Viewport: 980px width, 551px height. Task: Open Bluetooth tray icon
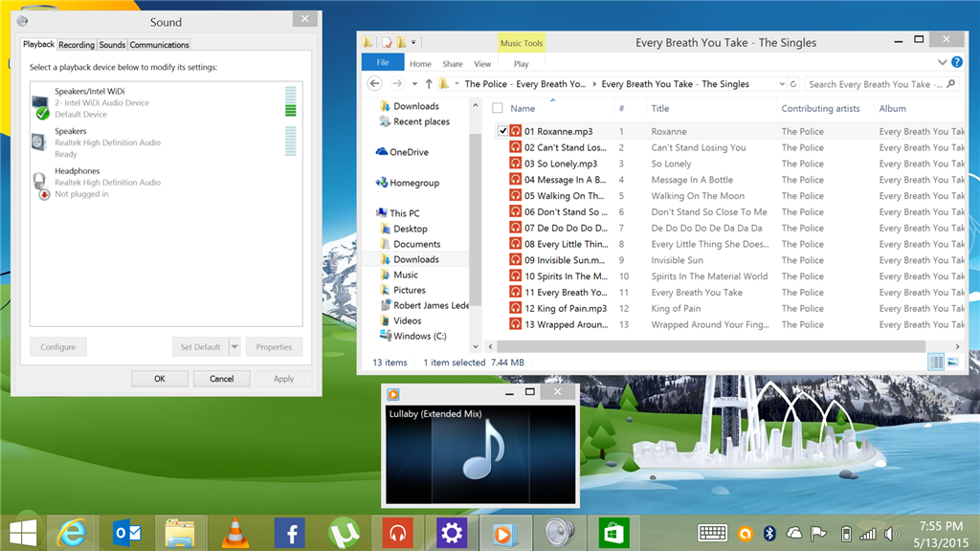pos(769,533)
